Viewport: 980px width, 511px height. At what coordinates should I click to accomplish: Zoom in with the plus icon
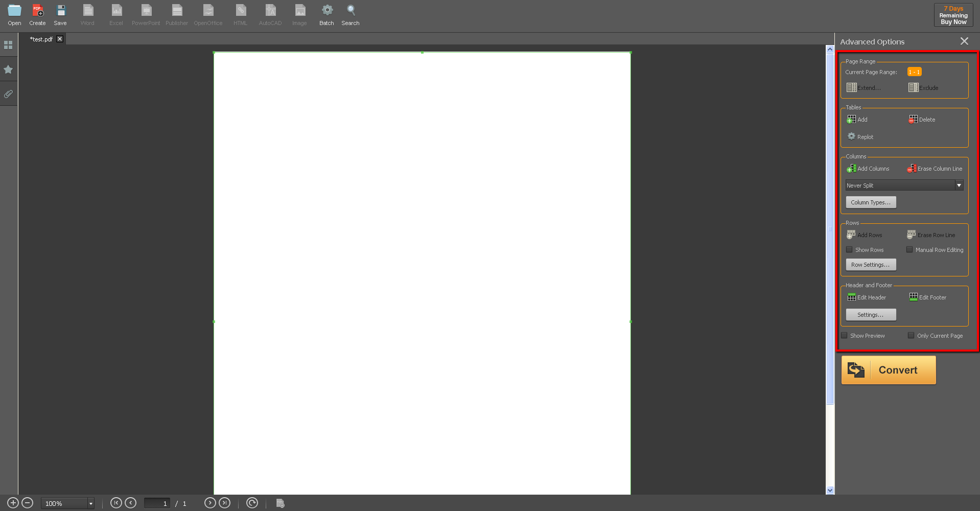13,503
